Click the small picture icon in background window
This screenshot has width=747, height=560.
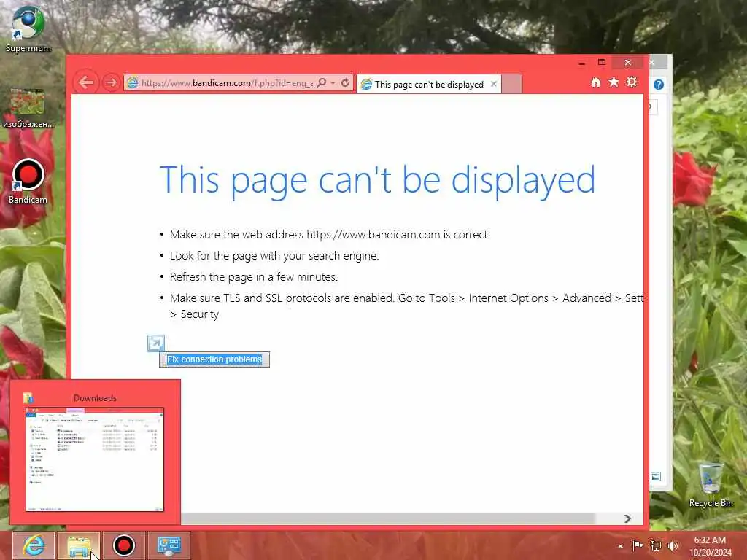coord(656,477)
